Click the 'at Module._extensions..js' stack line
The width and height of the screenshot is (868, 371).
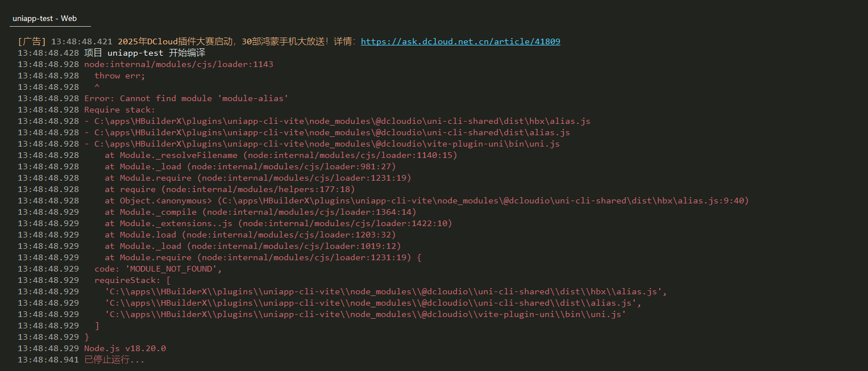[x=279, y=223]
